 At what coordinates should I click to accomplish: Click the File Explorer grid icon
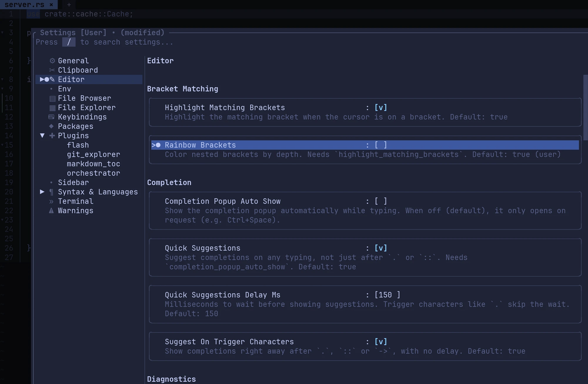click(52, 108)
